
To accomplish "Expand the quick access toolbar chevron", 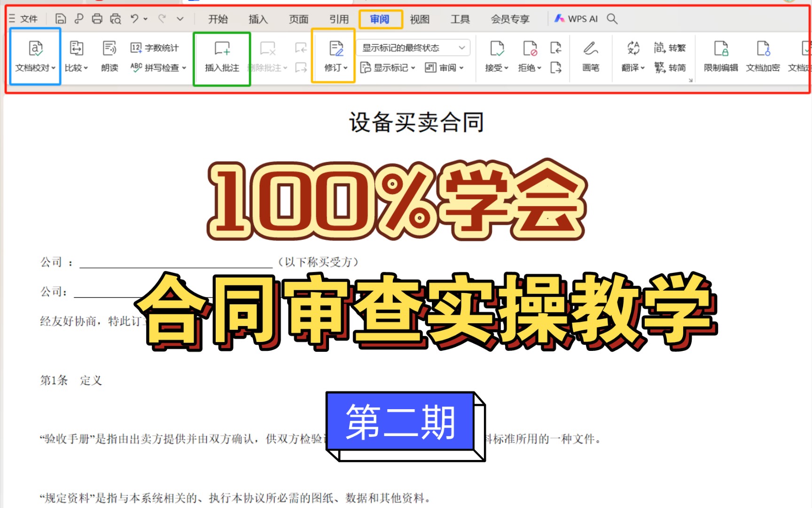I will coord(180,19).
